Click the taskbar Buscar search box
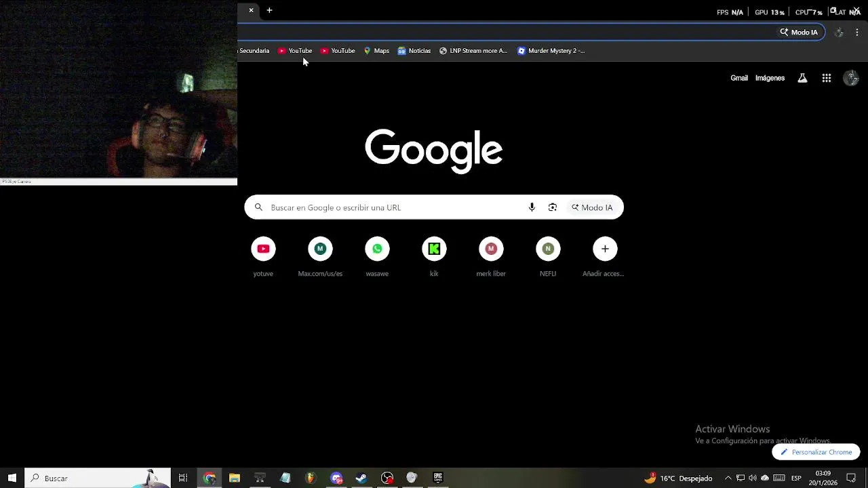 (98, 478)
